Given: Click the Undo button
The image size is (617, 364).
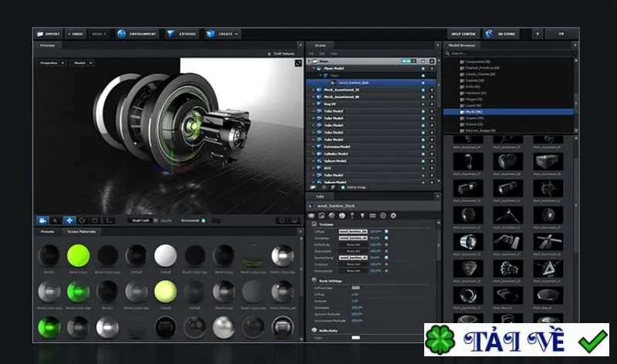Looking at the screenshot, I should coord(76,34).
